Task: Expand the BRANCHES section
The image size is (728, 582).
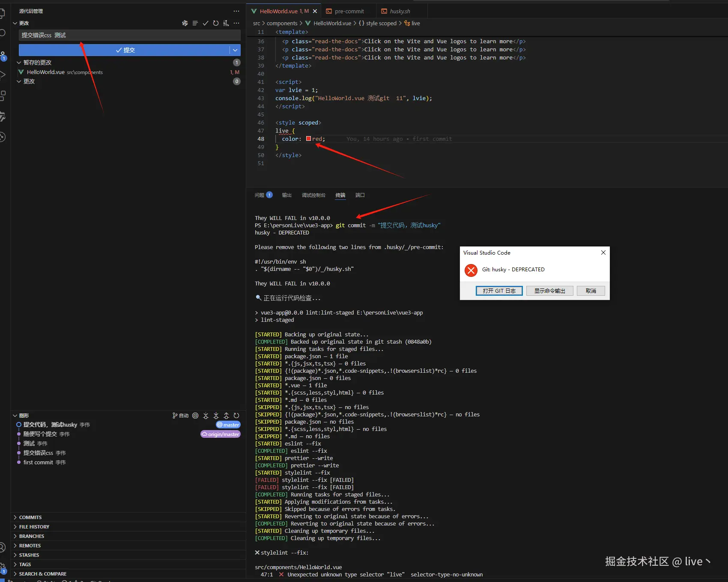Action: (x=128, y=536)
